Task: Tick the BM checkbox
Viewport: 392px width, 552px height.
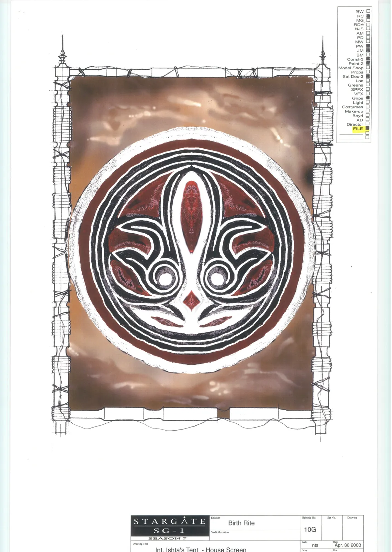Action: coord(368,55)
